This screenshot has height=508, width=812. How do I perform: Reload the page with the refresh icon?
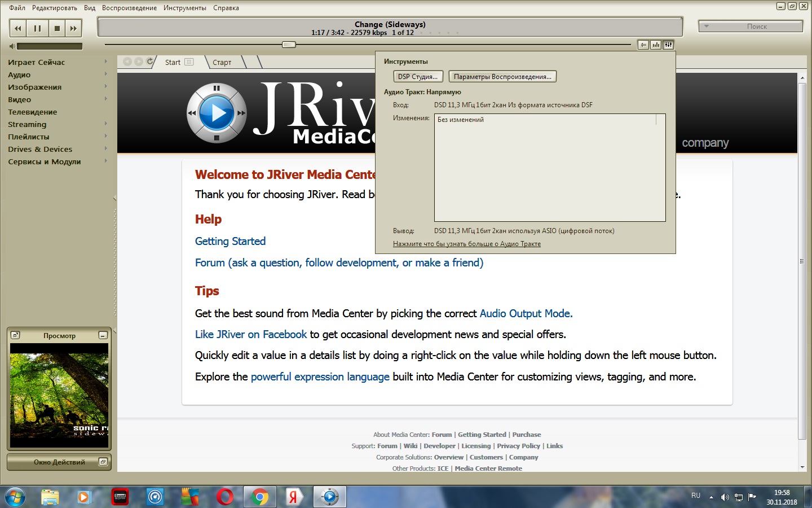point(150,62)
